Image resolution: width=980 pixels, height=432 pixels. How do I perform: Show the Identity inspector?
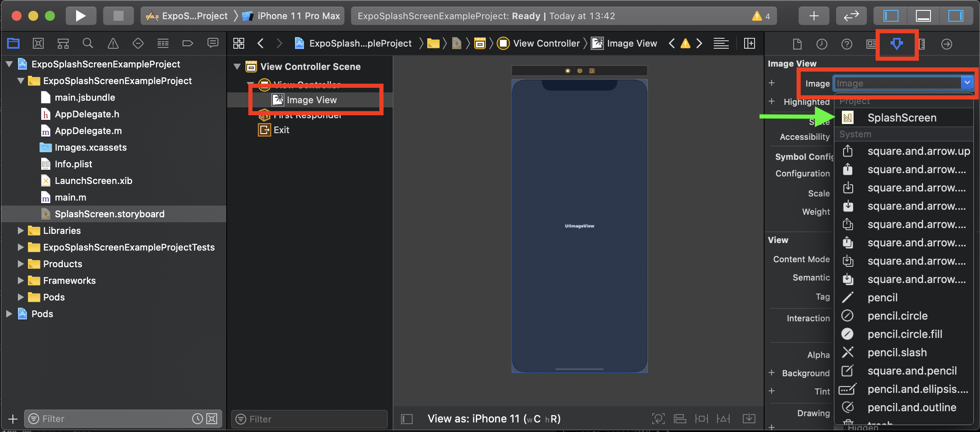click(871, 44)
